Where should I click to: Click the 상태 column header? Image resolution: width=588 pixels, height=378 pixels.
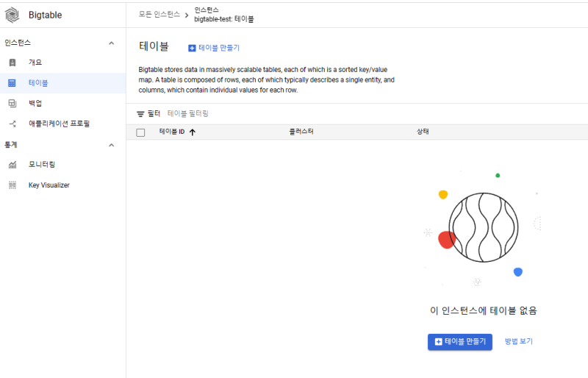coord(423,132)
